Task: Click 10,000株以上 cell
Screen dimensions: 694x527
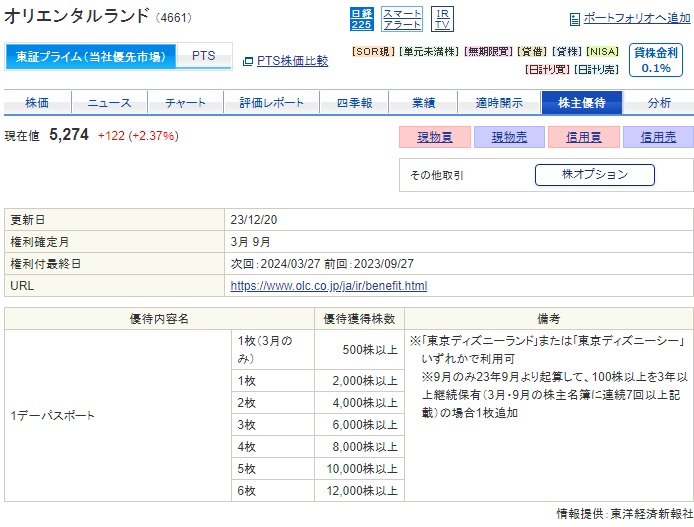Action: pos(359,469)
